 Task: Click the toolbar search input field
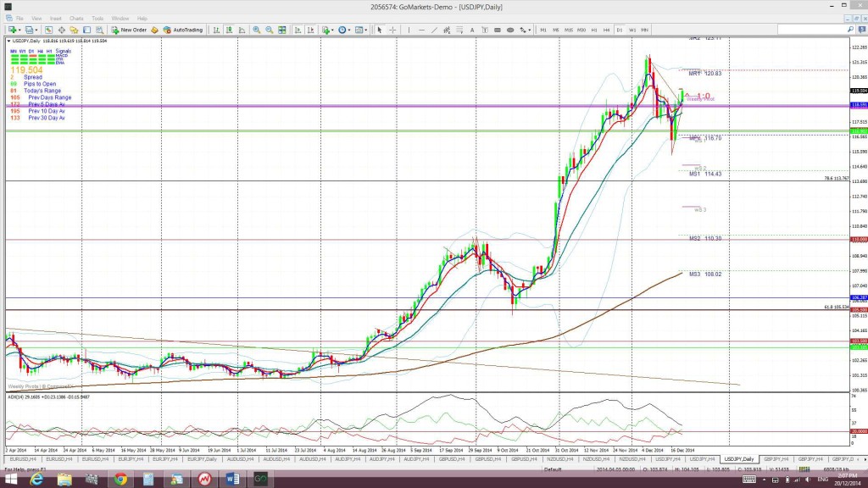[x=811, y=30]
